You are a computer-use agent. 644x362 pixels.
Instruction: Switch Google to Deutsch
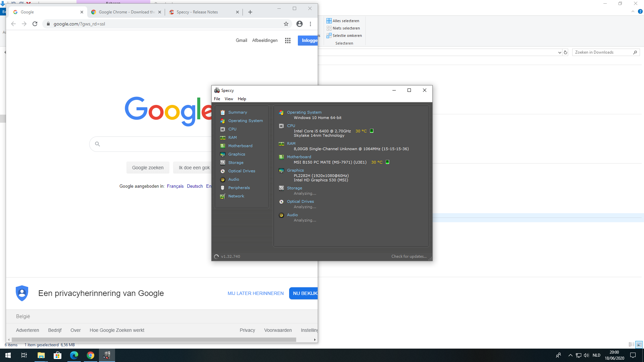coord(195,186)
